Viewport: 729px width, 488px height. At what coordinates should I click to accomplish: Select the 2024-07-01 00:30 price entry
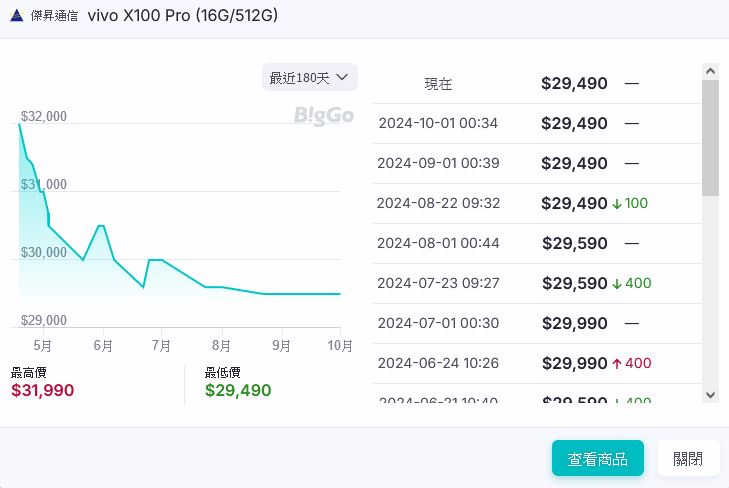[x=536, y=324]
